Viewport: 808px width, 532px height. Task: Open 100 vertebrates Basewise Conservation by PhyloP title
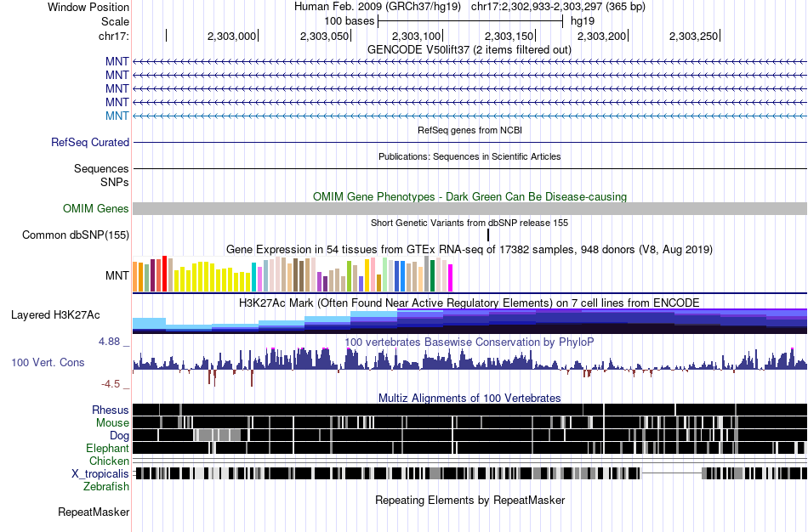pyautogui.click(x=469, y=342)
